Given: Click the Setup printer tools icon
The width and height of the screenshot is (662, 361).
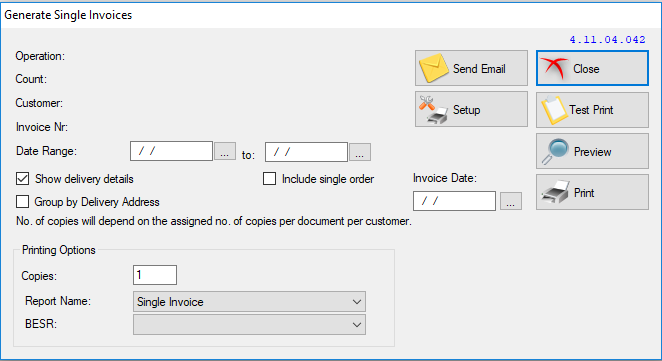Looking at the screenshot, I should (433, 109).
